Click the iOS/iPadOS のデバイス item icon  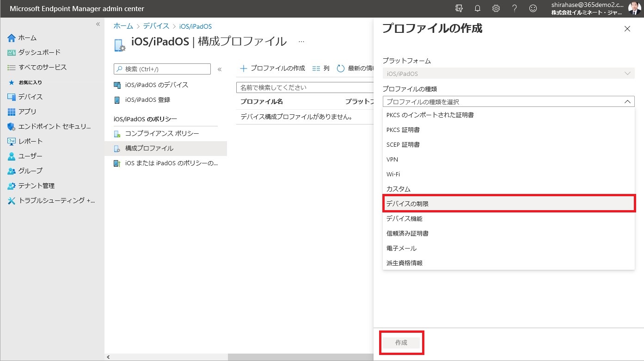[x=117, y=85]
